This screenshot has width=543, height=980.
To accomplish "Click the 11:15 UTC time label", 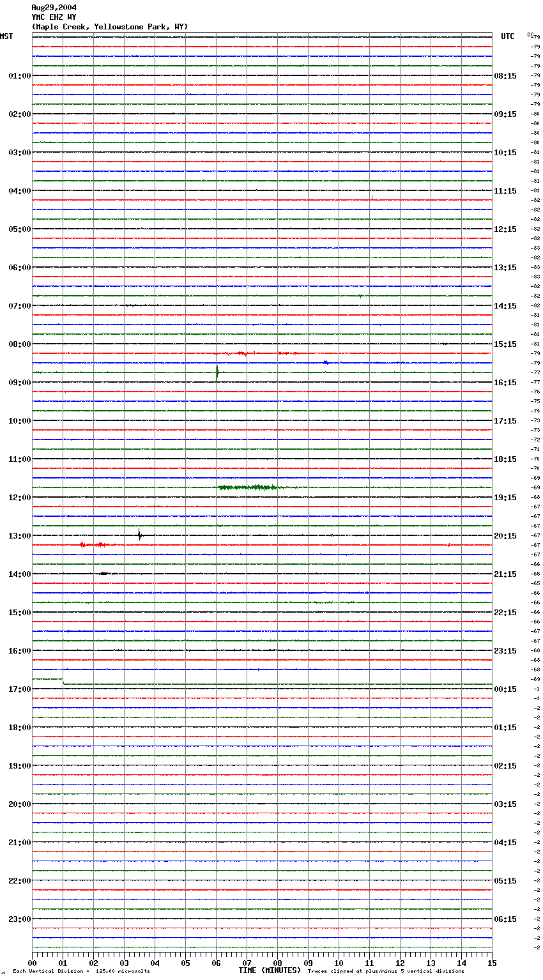I will pyautogui.click(x=505, y=191).
